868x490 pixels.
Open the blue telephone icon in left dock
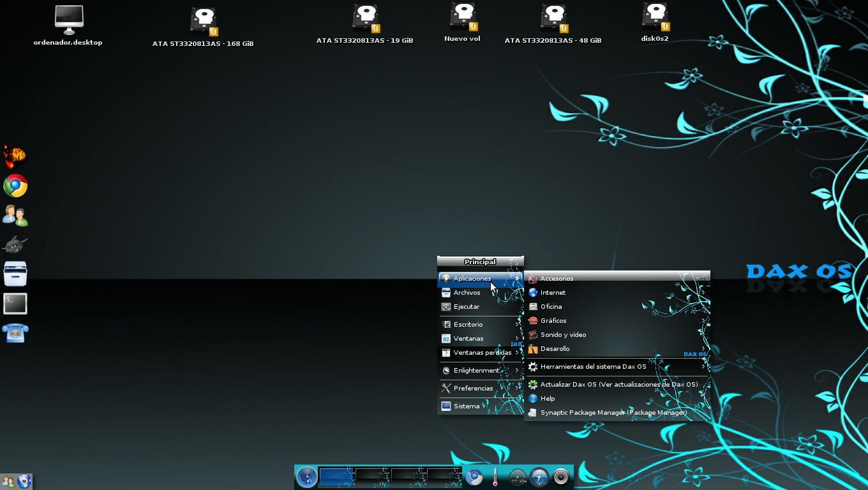[x=15, y=333]
